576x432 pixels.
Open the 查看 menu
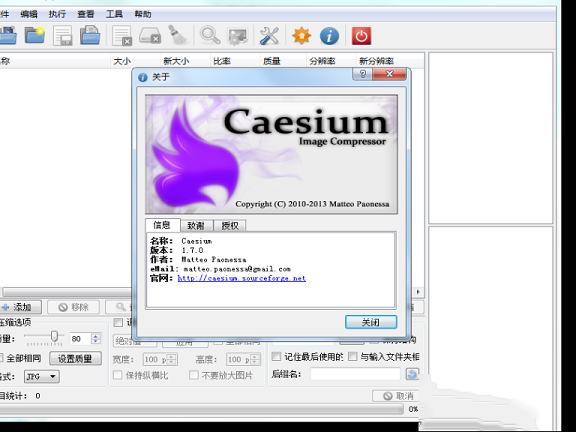coord(86,14)
